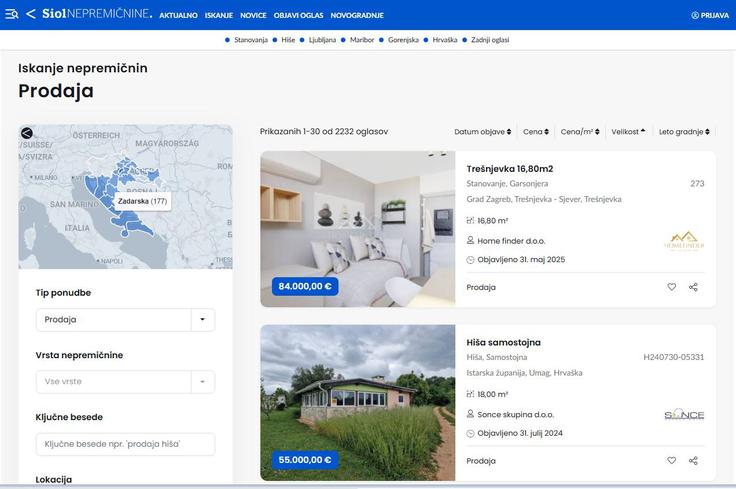Favorite the Hiša samostojna listing
Screen dimensions: 736x489
tap(672, 460)
